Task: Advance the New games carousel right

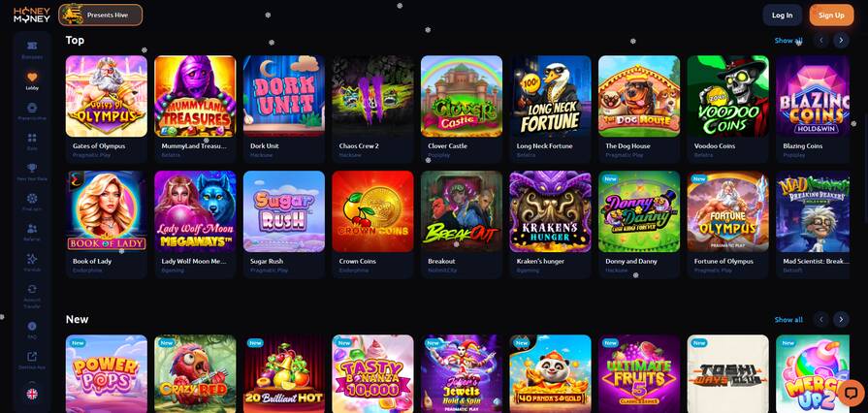Action: [841, 319]
